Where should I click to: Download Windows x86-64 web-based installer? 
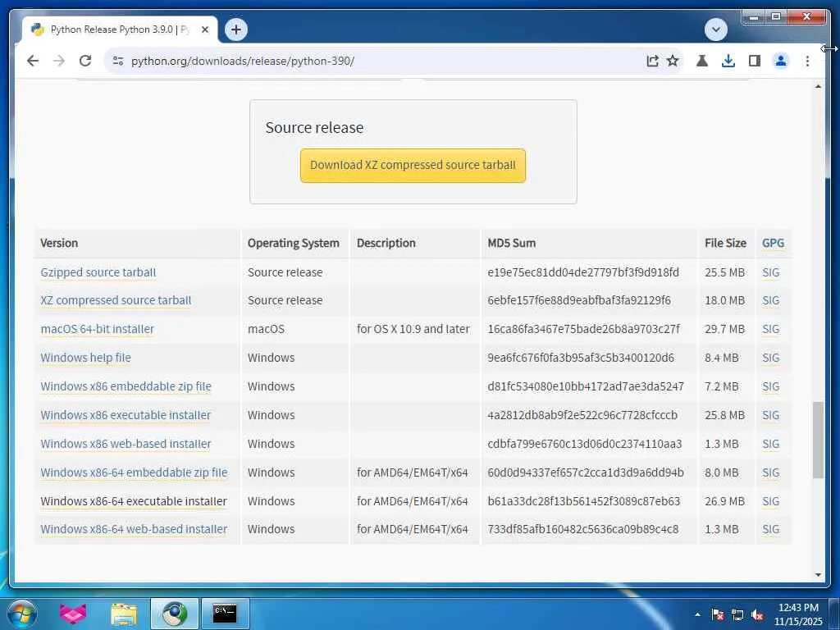click(x=134, y=529)
